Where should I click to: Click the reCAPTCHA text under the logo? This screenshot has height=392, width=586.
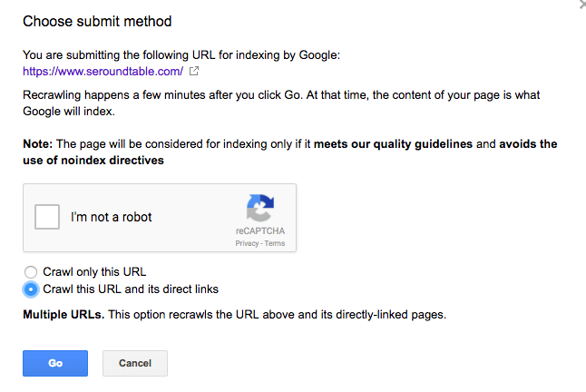point(260,233)
